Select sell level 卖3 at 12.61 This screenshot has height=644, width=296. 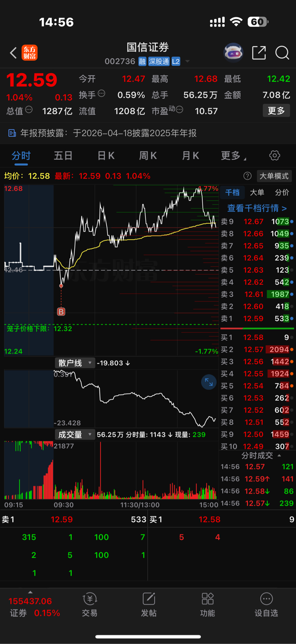[x=257, y=294]
